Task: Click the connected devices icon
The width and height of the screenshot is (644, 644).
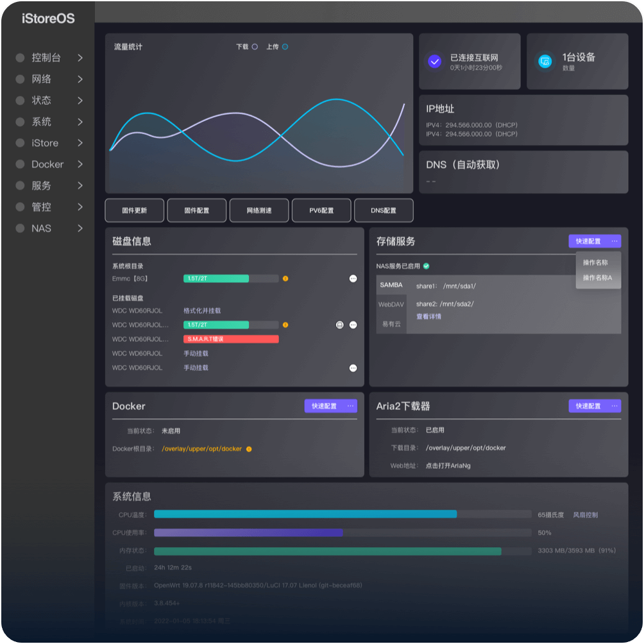Action: click(x=545, y=62)
